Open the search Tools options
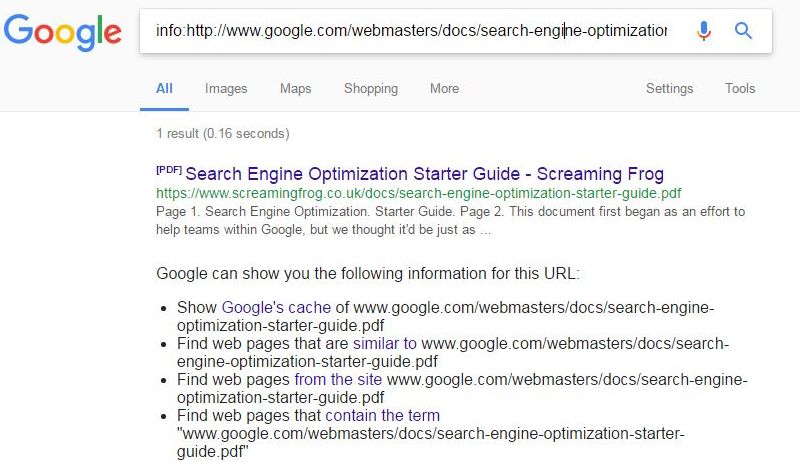Viewport: 800px width, 462px height. [x=740, y=88]
